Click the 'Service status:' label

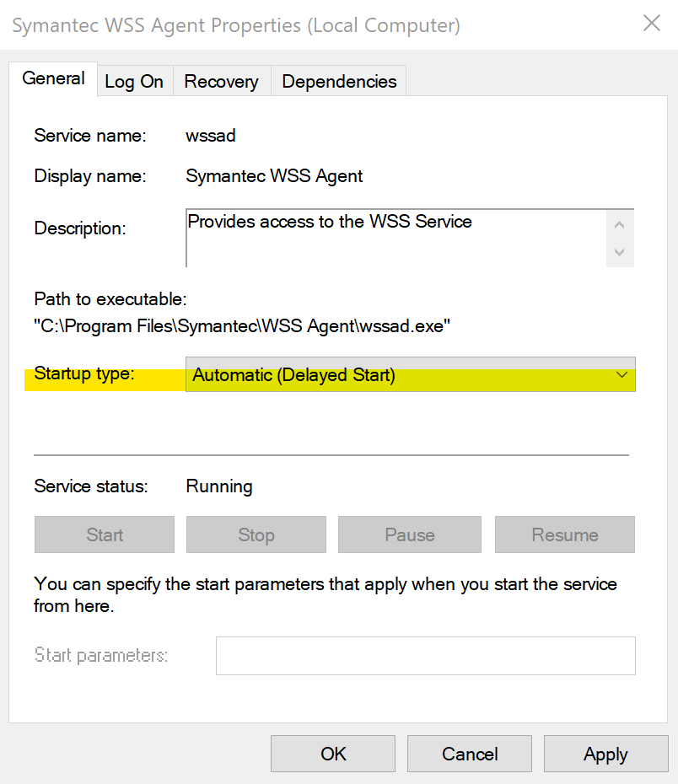pos(91,486)
